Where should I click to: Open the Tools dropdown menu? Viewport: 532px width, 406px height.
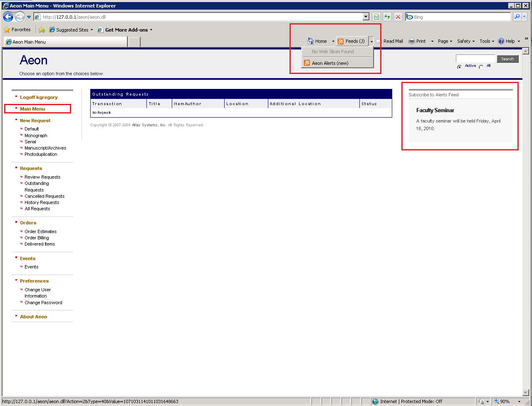click(x=486, y=41)
